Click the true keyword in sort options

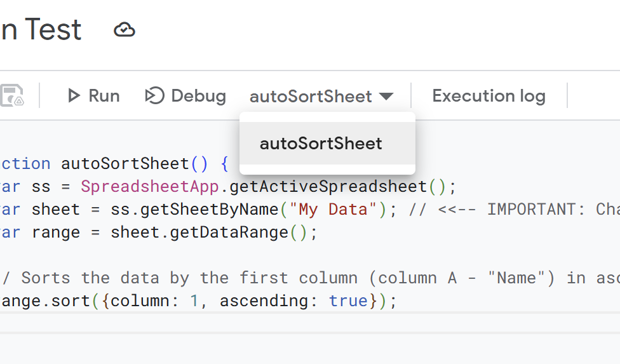click(x=348, y=301)
